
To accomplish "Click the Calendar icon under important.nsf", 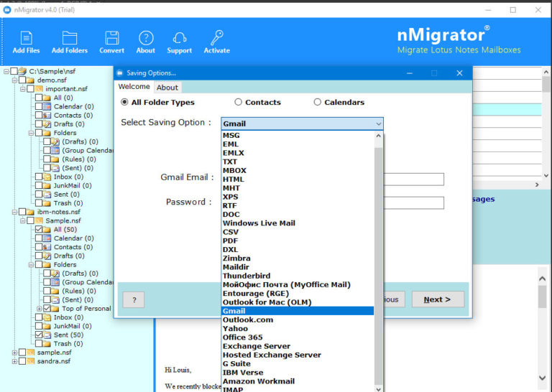I will tap(47, 106).
